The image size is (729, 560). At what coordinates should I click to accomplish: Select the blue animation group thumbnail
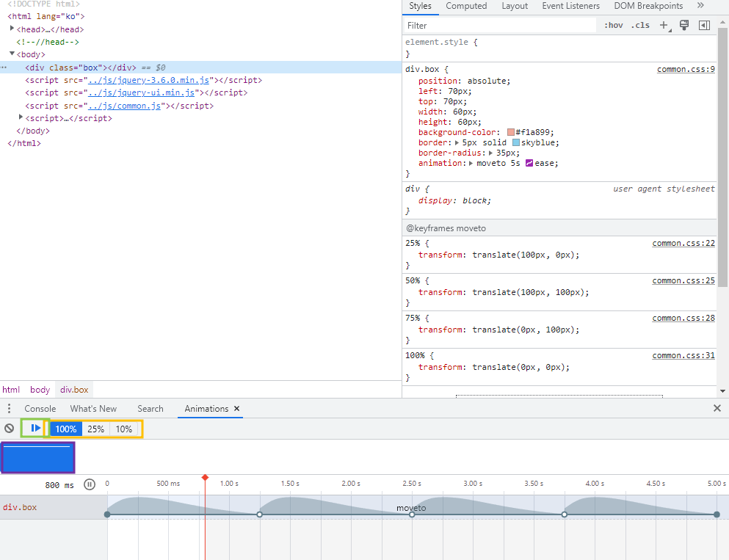(x=37, y=458)
